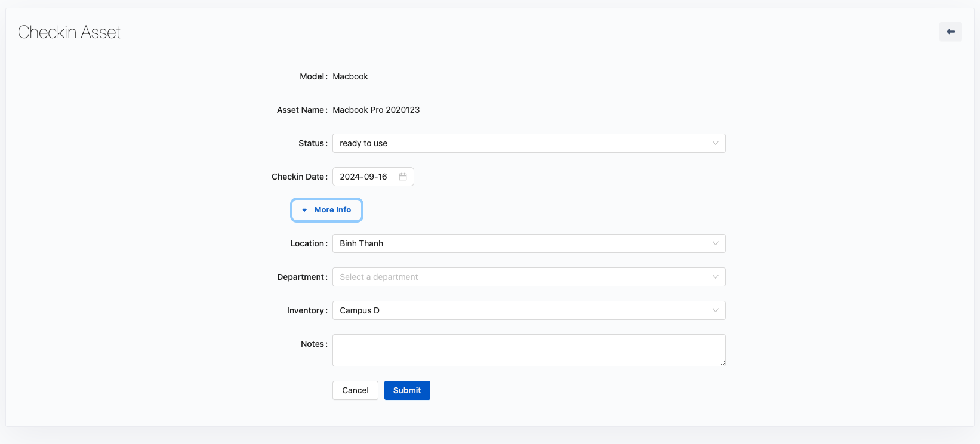Click the back arrow icon
The image size is (980, 444).
(x=950, y=32)
